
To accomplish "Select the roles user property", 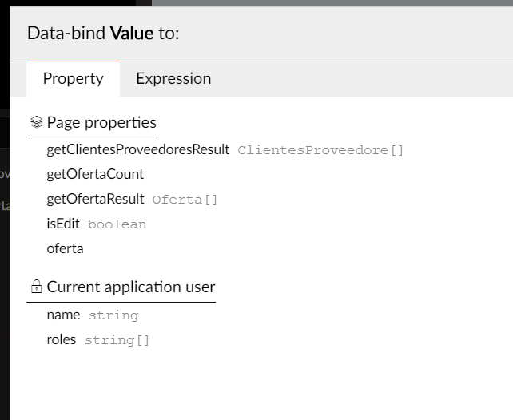I will click(x=62, y=340).
